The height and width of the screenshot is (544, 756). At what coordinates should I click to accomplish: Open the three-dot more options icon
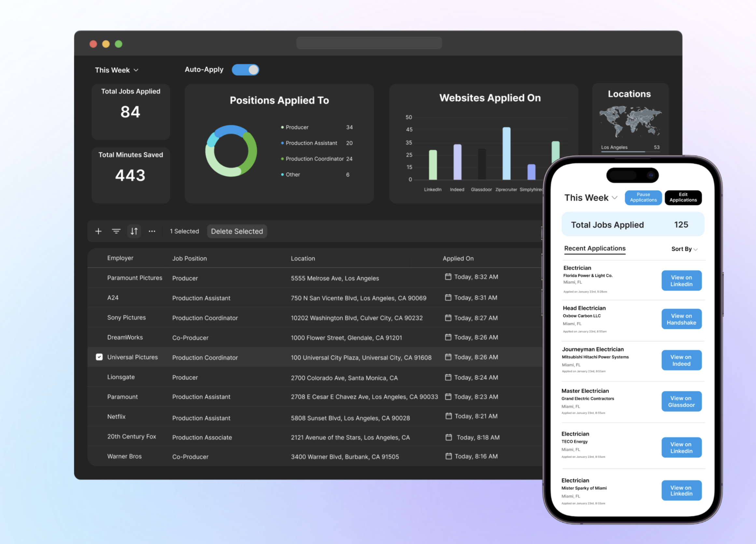click(x=152, y=231)
